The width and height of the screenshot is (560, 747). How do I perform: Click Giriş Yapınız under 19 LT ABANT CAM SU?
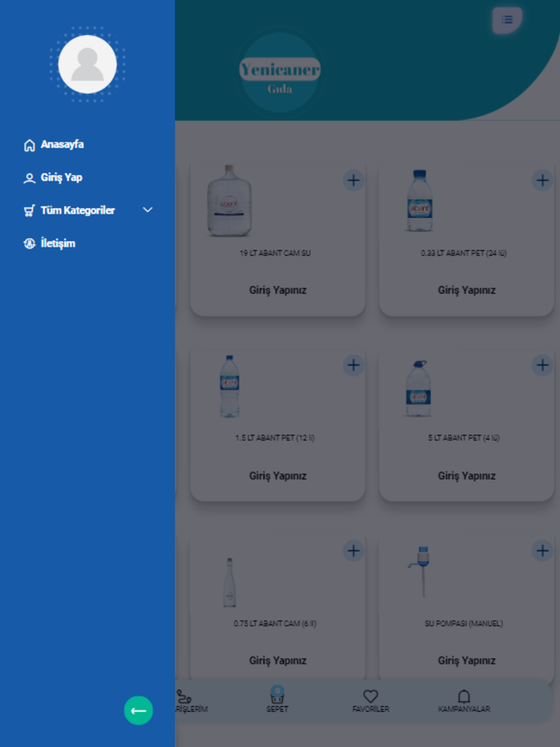pos(278,290)
